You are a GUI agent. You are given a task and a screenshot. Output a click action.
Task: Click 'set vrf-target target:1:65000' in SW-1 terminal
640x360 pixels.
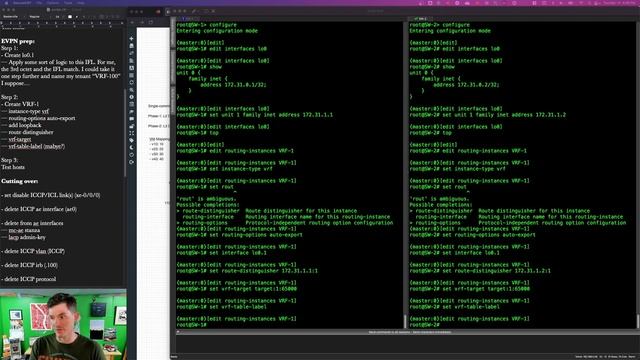click(253, 289)
